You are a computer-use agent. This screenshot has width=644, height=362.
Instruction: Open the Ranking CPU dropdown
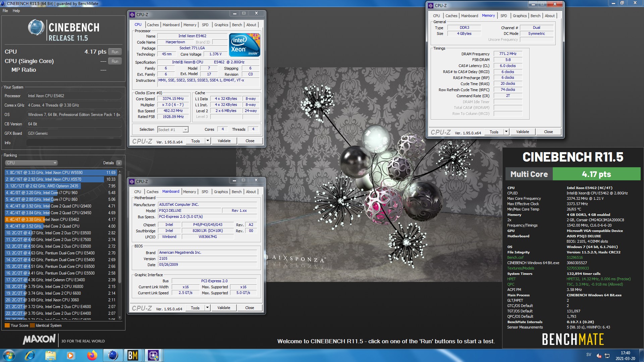coord(32,163)
